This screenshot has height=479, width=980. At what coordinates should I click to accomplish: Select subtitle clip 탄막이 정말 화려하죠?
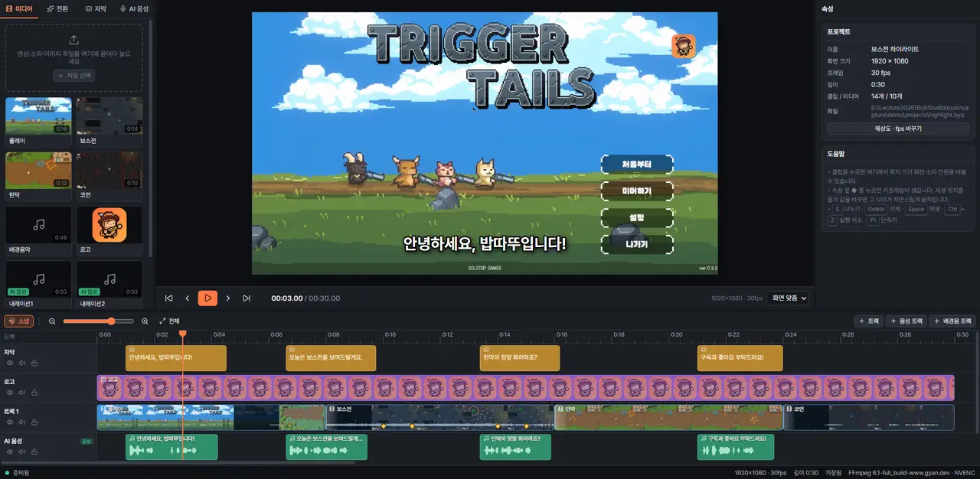[520, 358]
